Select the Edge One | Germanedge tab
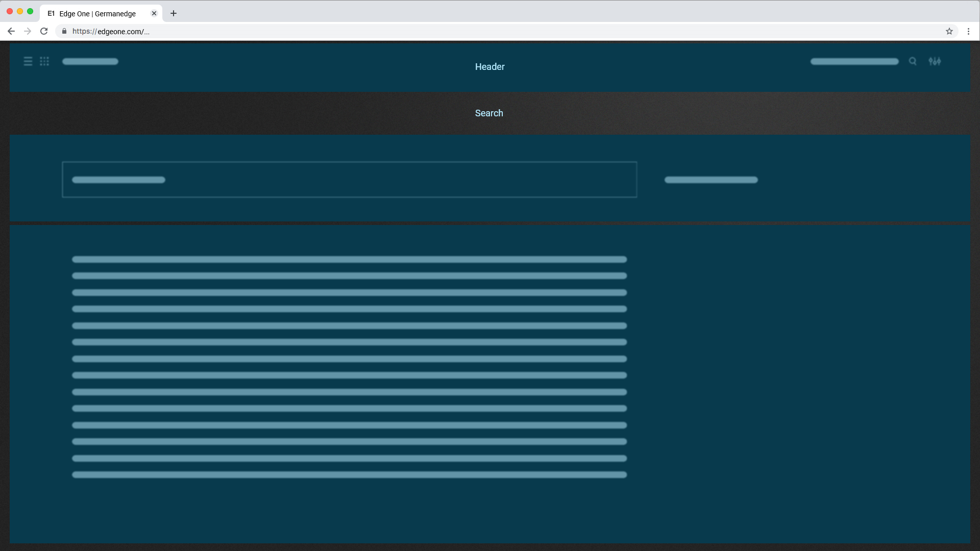 (97, 14)
